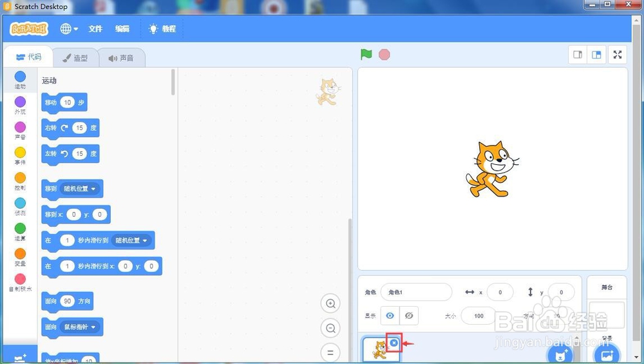
Task: Open the 文件 menu
Action: coord(95,29)
